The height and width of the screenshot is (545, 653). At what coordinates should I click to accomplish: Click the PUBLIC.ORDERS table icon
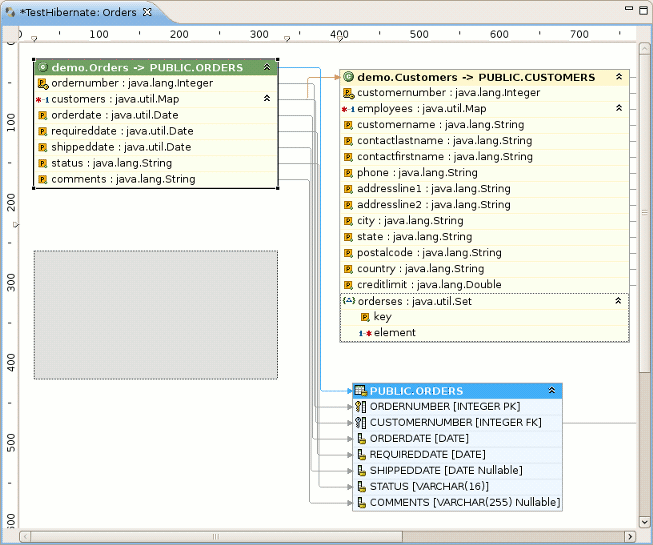[360, 391]
